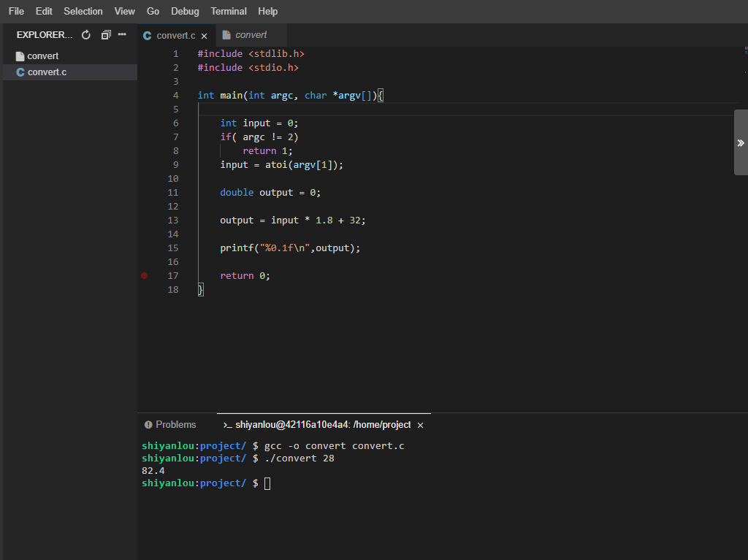Refresh the Explorer file list
This screenshot has width=748, height=560.
pos(86,35)
